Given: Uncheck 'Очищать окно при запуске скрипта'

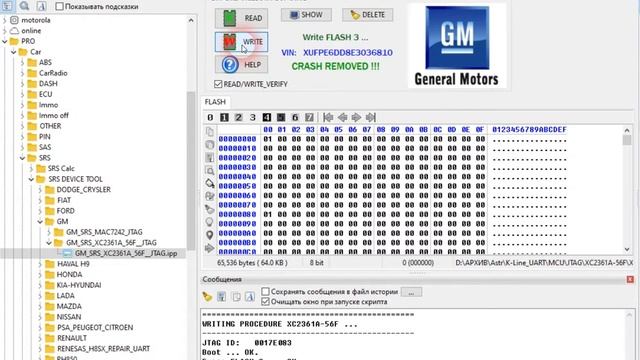Looking at the screenshot, I should [x=265, y=302].
